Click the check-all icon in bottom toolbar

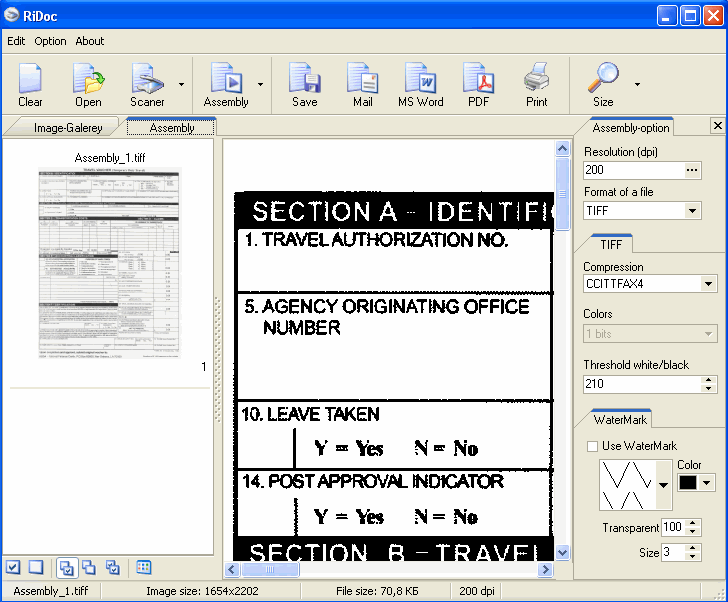pos(13,567)
